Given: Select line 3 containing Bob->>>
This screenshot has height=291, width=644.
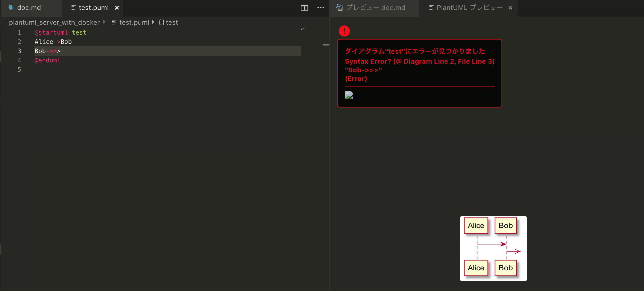Looking at the screenshot, I should pyautogui.click(x=47, y=51).
